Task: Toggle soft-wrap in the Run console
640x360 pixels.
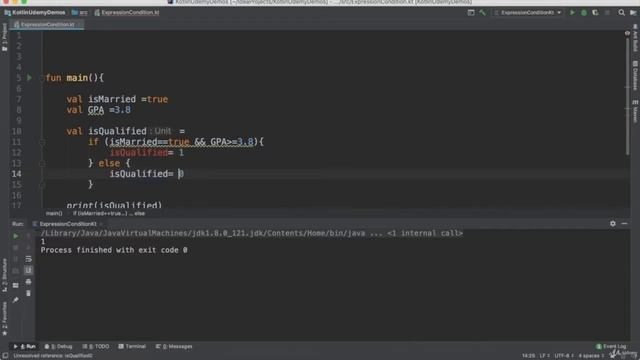Action: (28, 259)
